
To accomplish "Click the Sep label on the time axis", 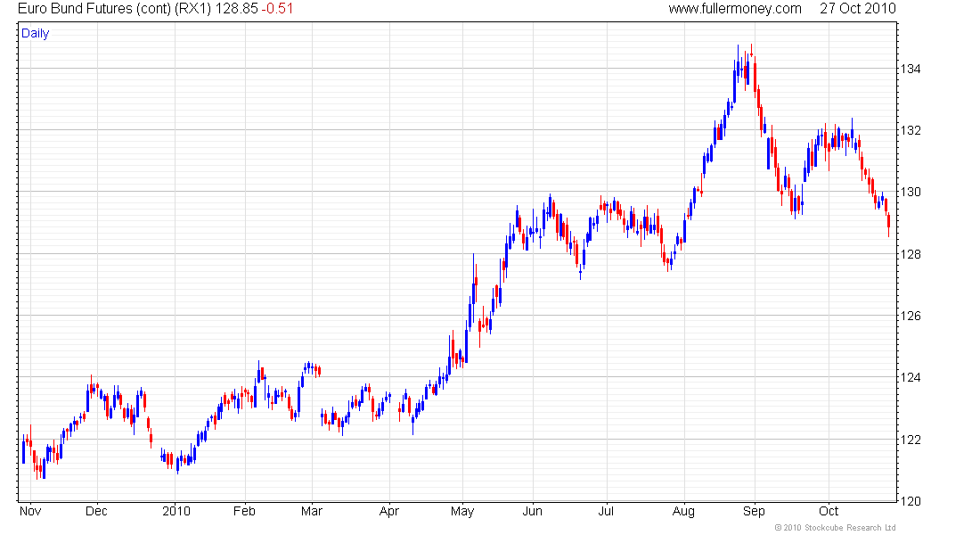I will [x=754, y=511].
